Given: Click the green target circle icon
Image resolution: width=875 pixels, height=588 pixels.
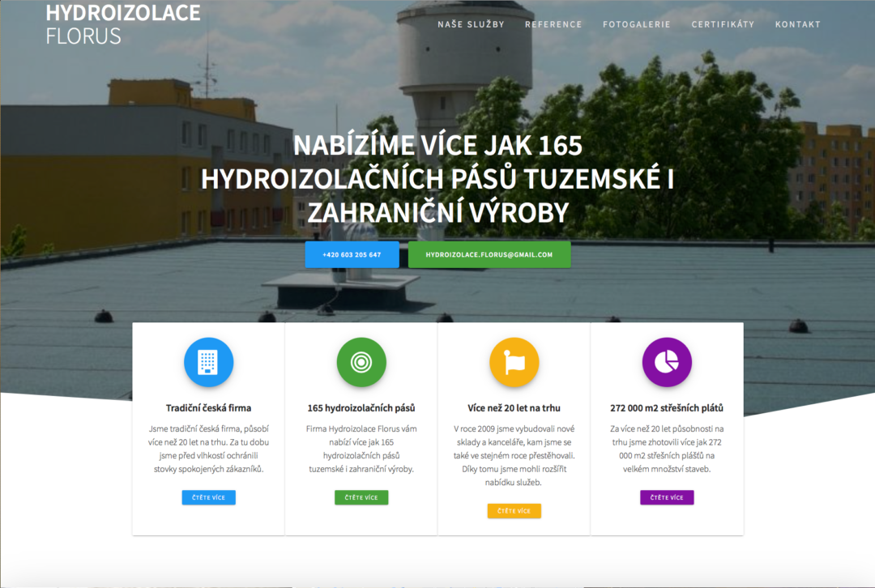Looking at the screenshot, I should [361, 362].
